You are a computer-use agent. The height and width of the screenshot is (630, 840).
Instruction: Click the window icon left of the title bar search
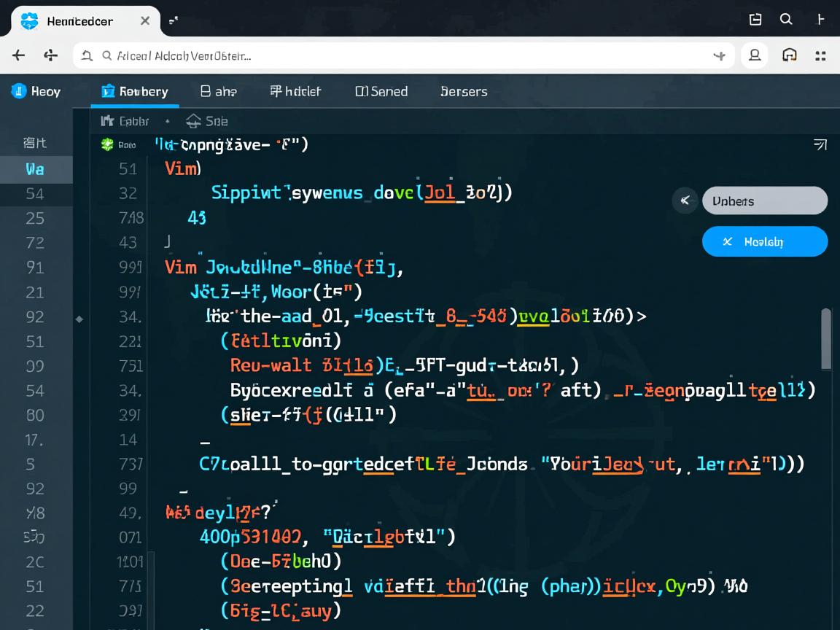pyautogui.click(x=755, y=20)
